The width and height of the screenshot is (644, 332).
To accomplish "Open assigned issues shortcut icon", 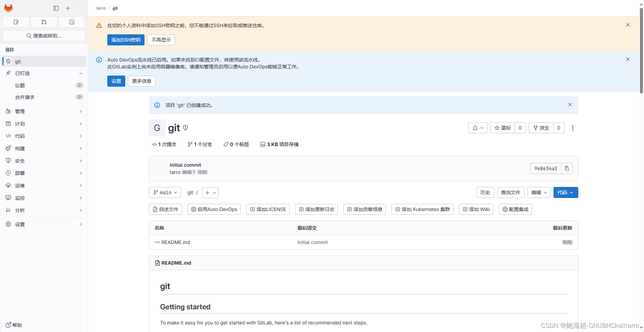I will pos(16,22).
